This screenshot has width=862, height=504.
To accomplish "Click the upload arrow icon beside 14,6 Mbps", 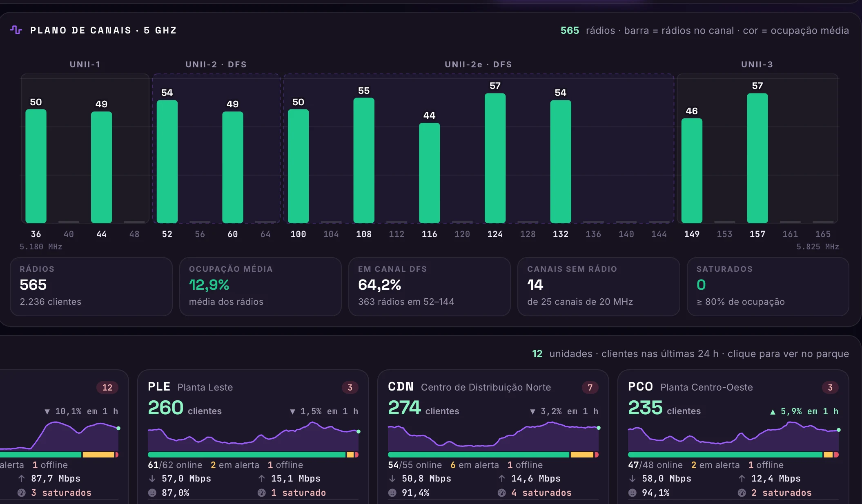I will (502, 478).
